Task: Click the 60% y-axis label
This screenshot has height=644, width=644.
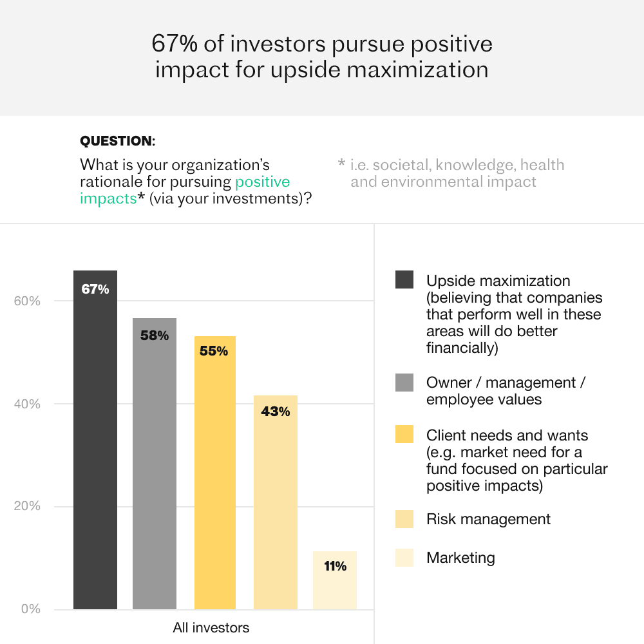Action: point(27,301)
